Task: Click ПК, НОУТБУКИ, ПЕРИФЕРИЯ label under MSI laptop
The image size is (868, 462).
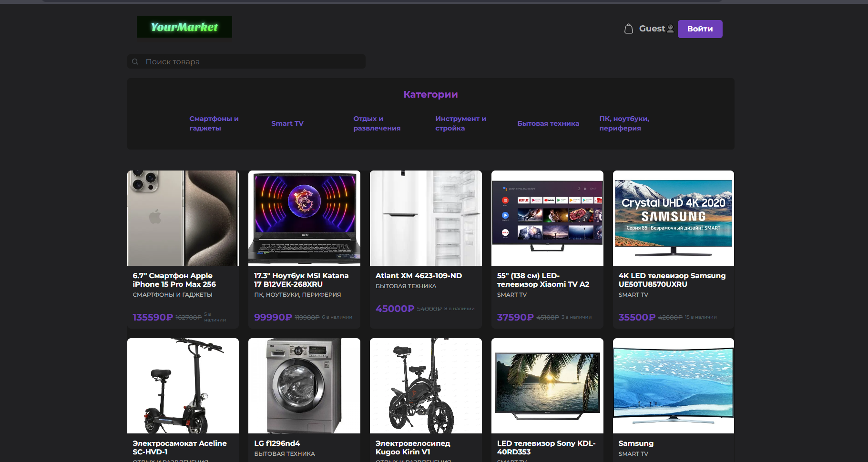Action: 297,295
